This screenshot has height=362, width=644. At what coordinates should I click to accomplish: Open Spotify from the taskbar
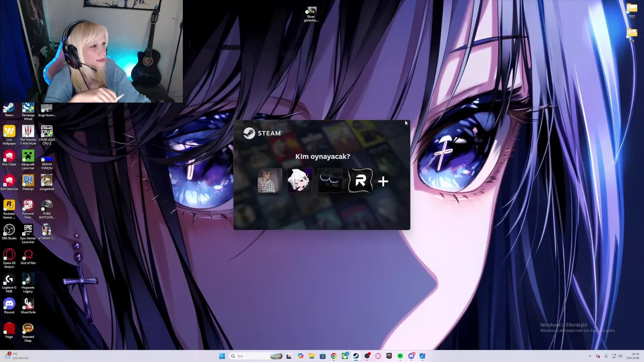400,356
